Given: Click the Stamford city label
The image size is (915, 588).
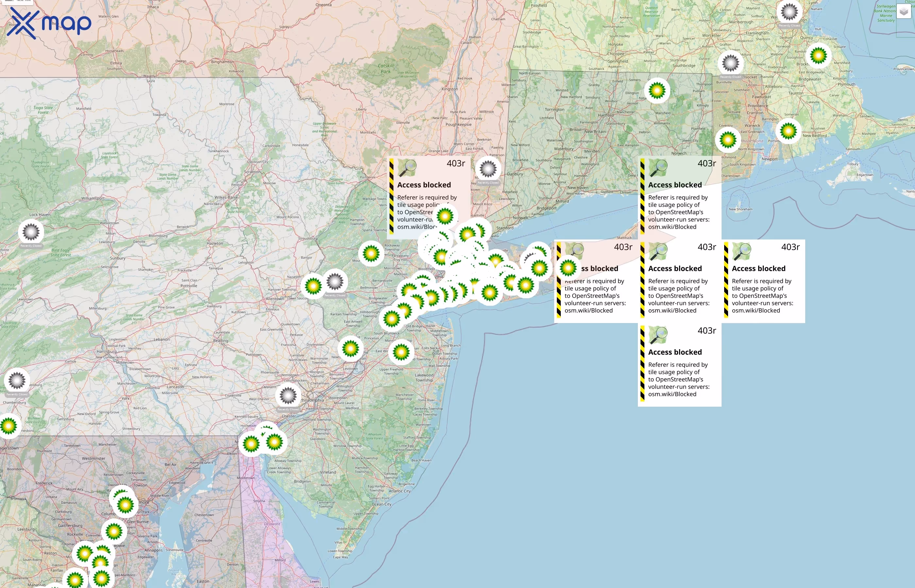Looking at the screenshot, I should click(505, 228).
